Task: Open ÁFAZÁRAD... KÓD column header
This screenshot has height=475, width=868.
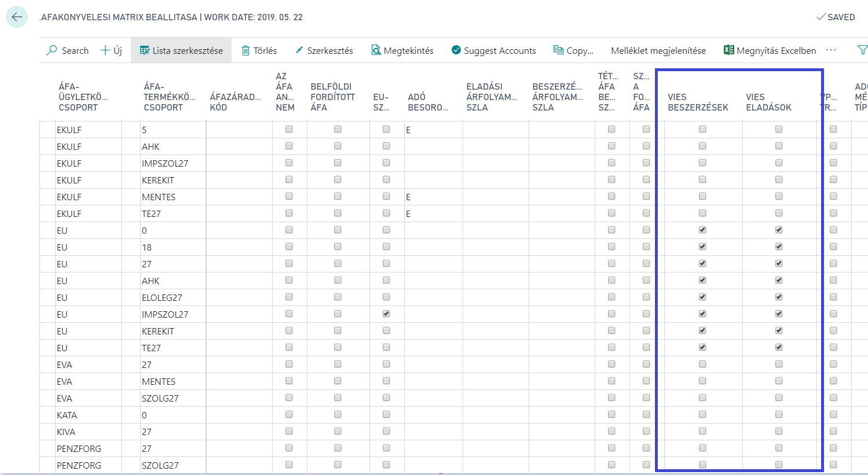Action: point(235,102)
